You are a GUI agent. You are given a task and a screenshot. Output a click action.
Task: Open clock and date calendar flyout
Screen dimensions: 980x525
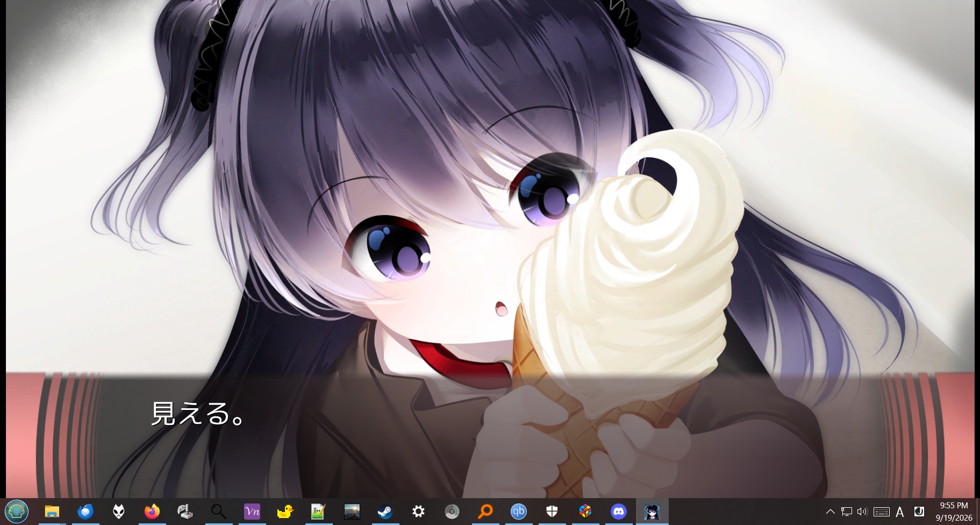point(954,512)
